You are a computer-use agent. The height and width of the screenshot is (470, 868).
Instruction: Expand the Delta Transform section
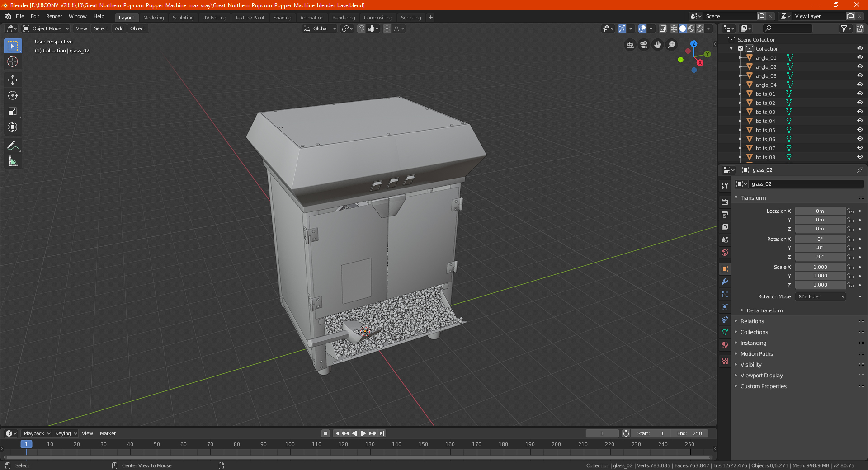click(764, 310)
